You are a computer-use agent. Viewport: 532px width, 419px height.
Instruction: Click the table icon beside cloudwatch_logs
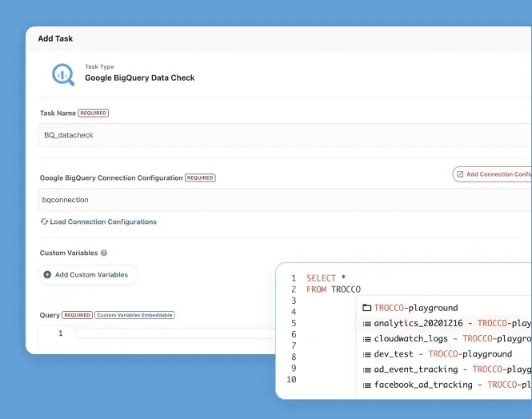(366, 339)
